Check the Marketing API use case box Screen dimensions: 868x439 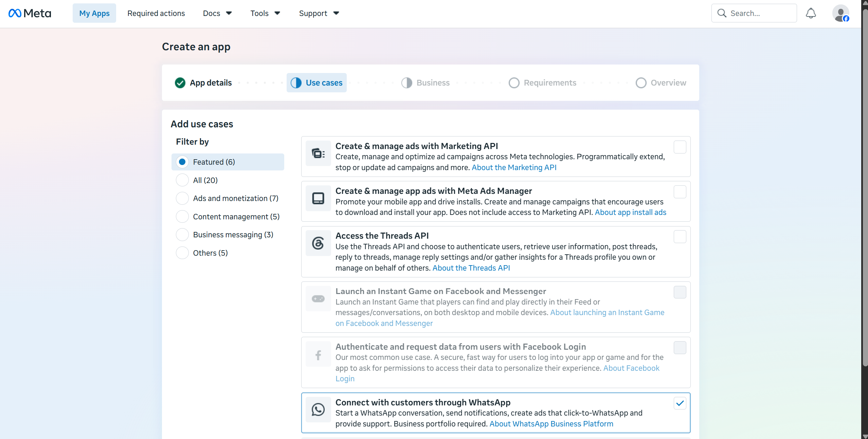click(x=680, y=147)
